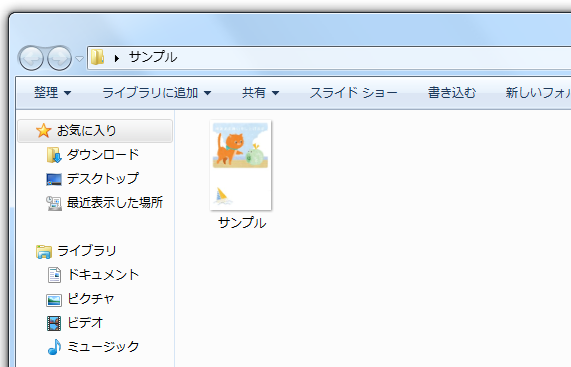Click the folder icon in address bar
This screenshot has height=367, width=571.
98,57
